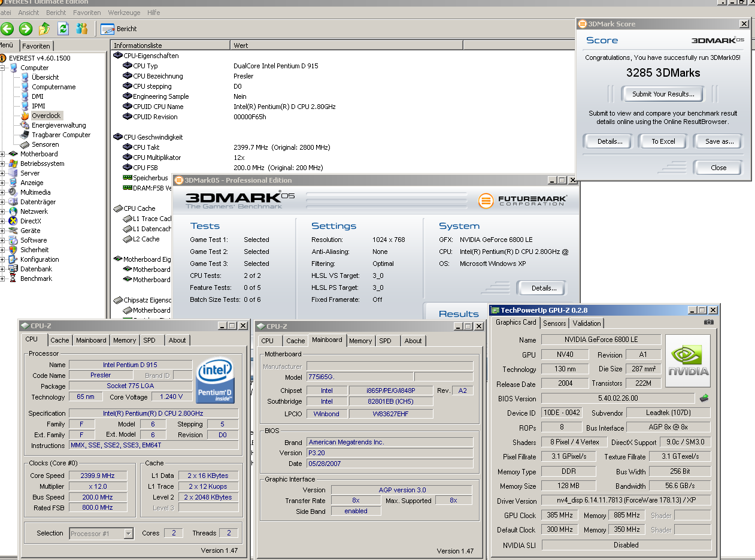This screenshot has height=560, width=755.
Task: Expand the Server tree node
Action: [x=3, y=173]
